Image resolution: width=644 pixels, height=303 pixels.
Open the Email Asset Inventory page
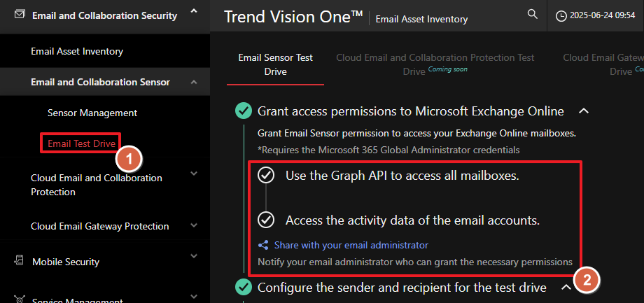[77, 51]
